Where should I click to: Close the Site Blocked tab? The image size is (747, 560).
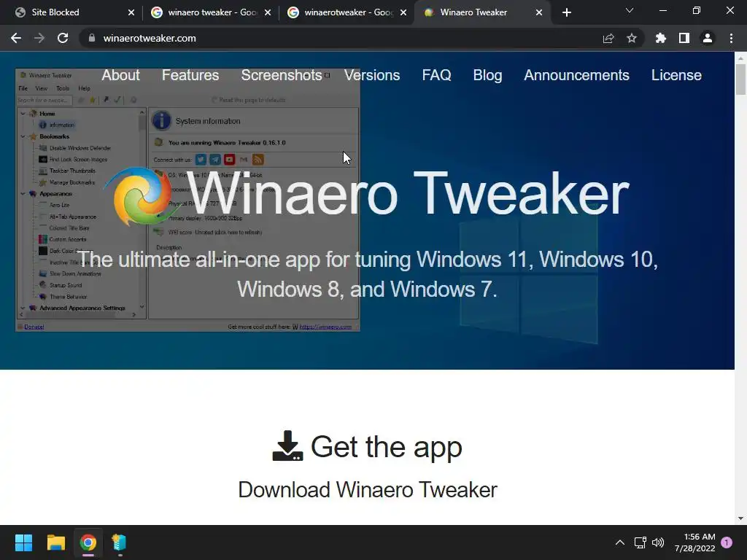[131, 12]
